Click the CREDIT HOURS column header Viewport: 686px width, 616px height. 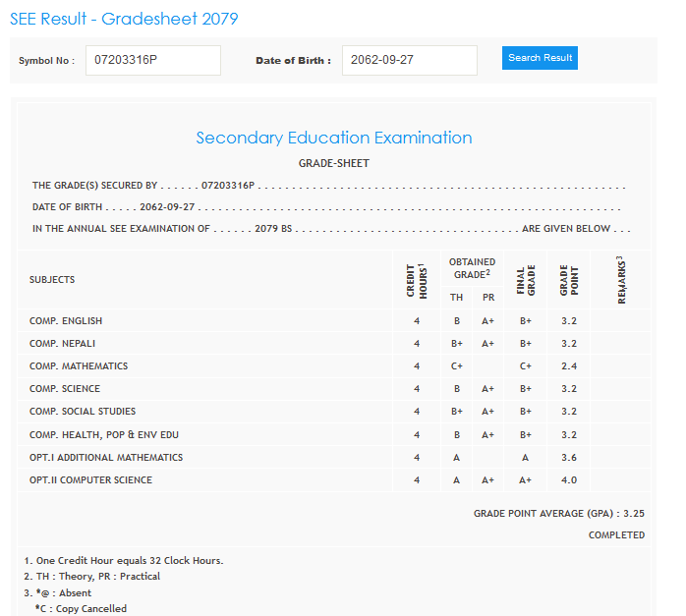click(417, 280)
